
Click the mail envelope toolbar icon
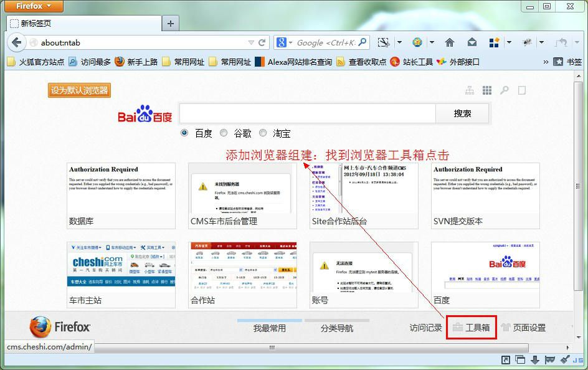click(x=472, y=42)
